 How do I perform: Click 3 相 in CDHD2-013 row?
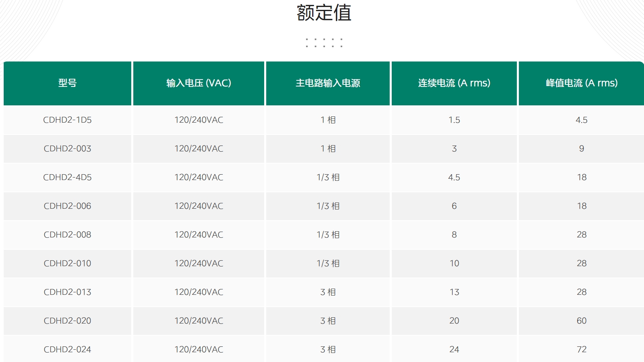click(x=328, y=292)
